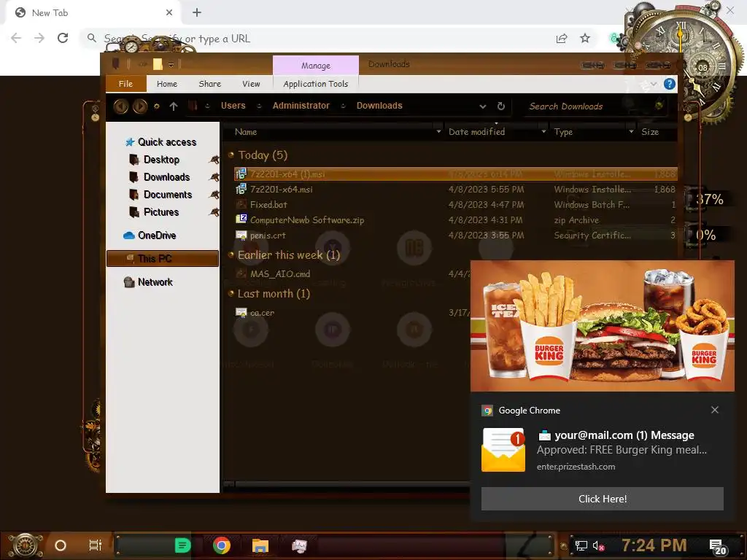The width and height of the screenshot is (747, 560).
Task: Open Quick Access Toolbar customize dropdown
Action: click(x=171, y=64)
